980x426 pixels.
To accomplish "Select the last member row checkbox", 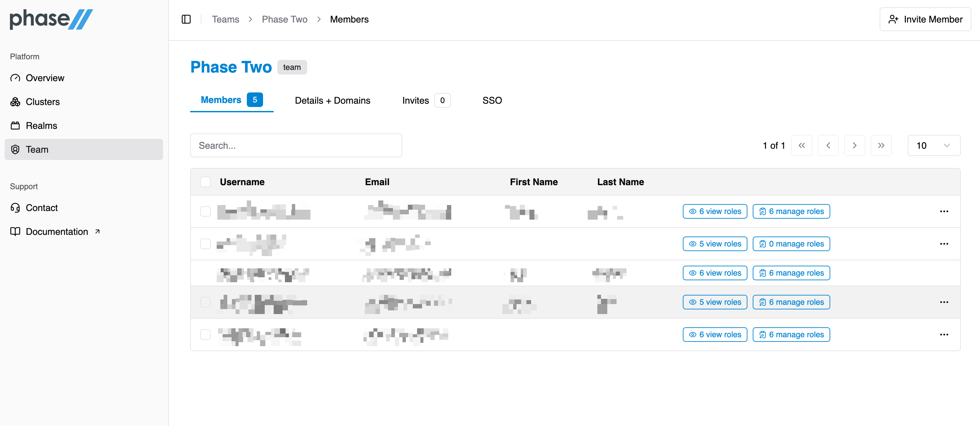I will pyautogui.click(x=205, y=334).
